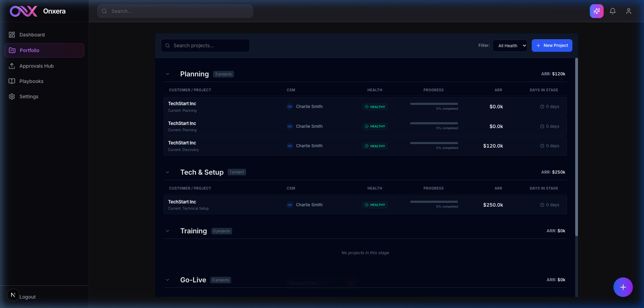Open the notifications bell
The height and width of the screenshot is (308, 644).
click(612, 11)
